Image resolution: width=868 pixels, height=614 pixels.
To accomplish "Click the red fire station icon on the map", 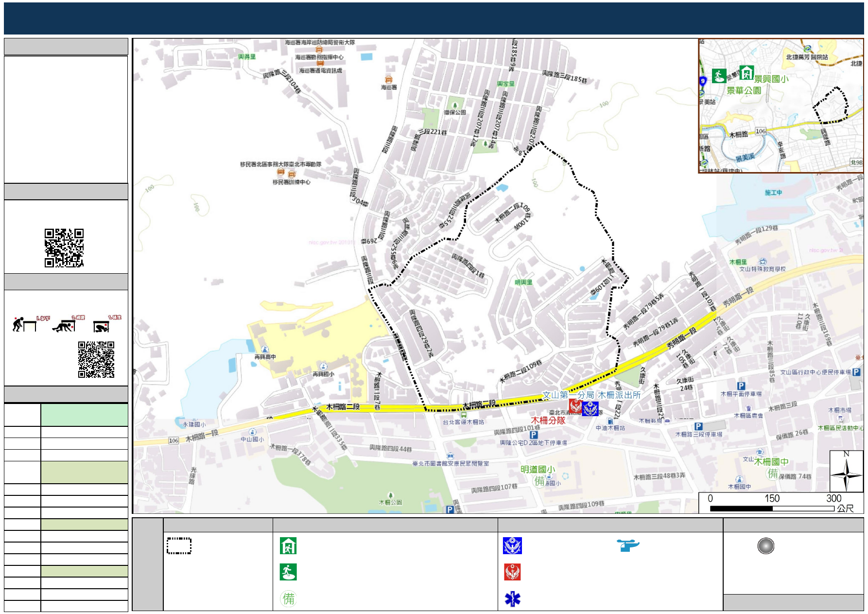I will click(575, 406).
